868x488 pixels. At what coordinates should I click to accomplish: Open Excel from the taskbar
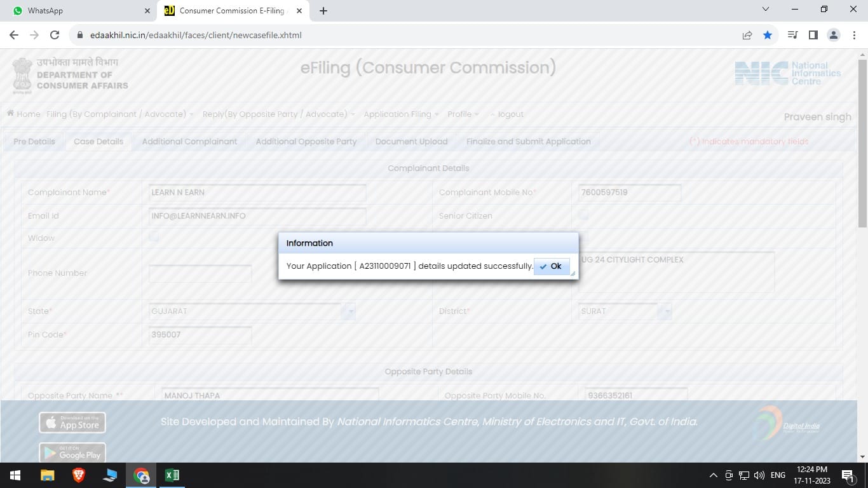click(x=172, y=475)
